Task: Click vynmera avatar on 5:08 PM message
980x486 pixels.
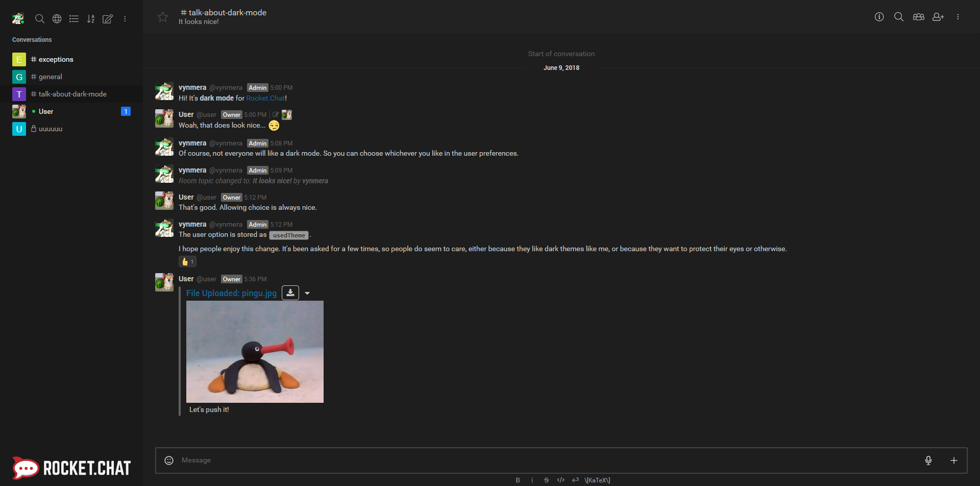Action: point(164,147)
